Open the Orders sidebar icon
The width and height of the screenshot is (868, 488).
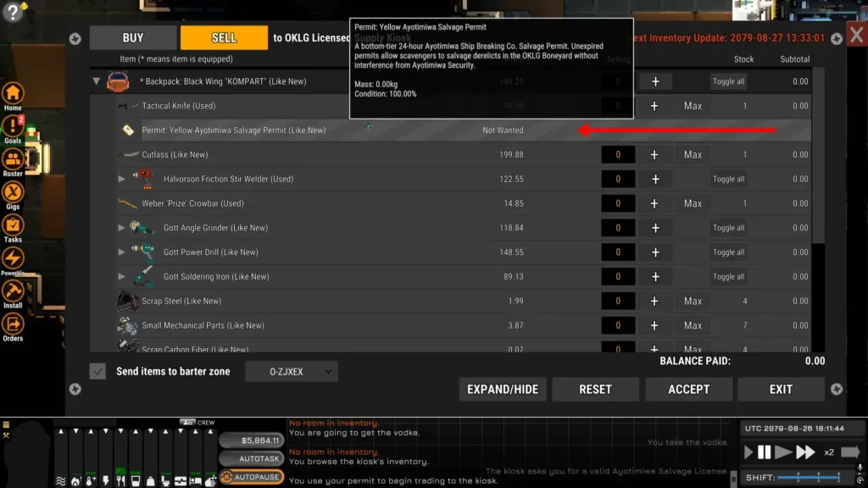[x=13, y=324]
